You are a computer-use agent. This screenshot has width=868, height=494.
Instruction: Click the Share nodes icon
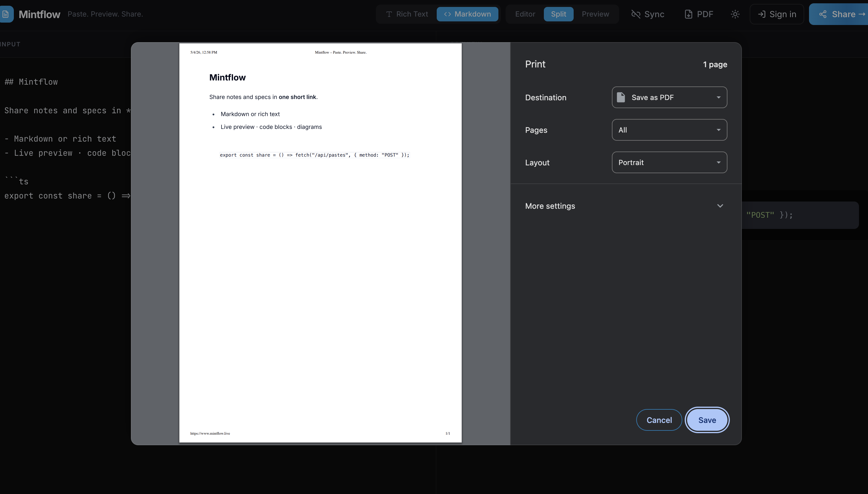coord(823,14)
